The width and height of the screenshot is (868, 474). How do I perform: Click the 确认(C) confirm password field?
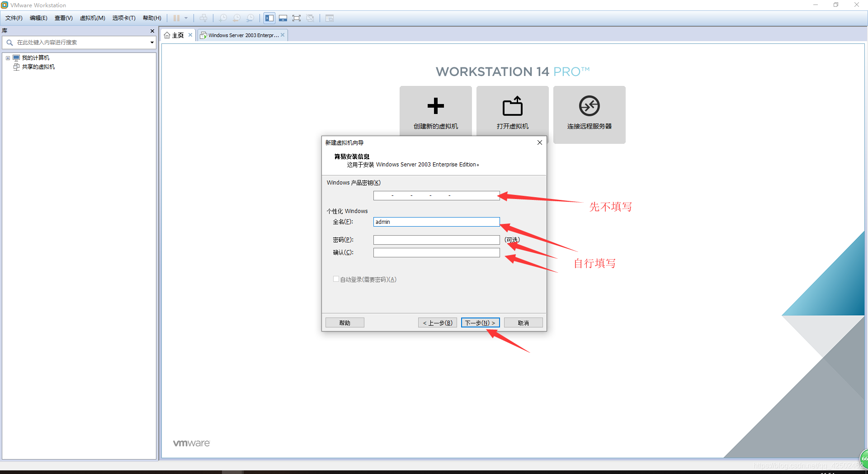pyautogui.click(x=436, y=252)
